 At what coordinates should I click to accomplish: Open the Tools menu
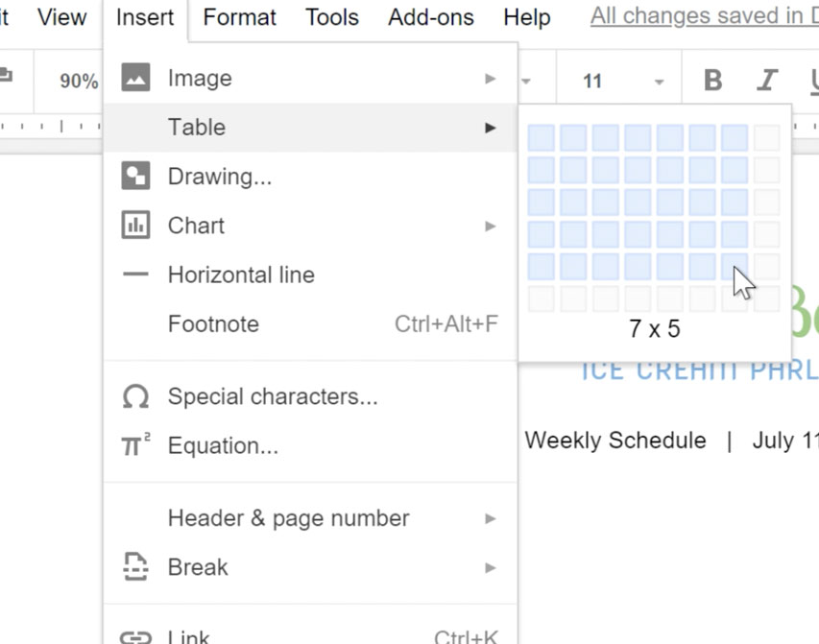(x=331, y=16)
